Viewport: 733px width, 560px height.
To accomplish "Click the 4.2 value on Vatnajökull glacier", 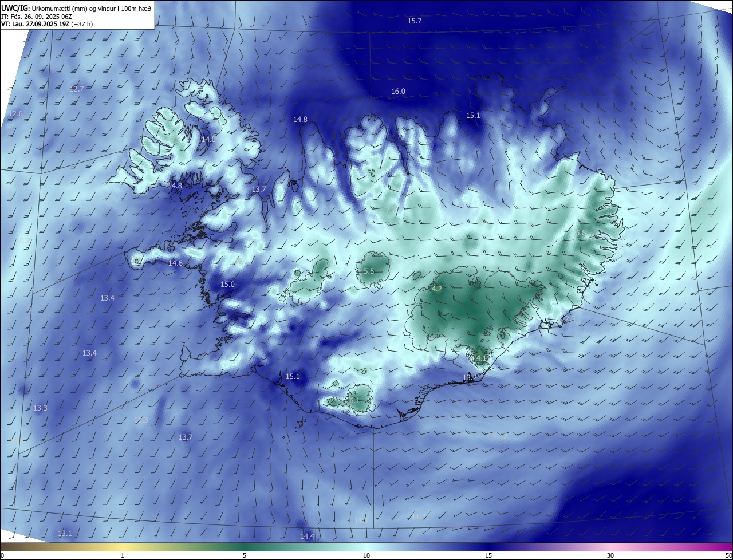I will click(436, 289).
